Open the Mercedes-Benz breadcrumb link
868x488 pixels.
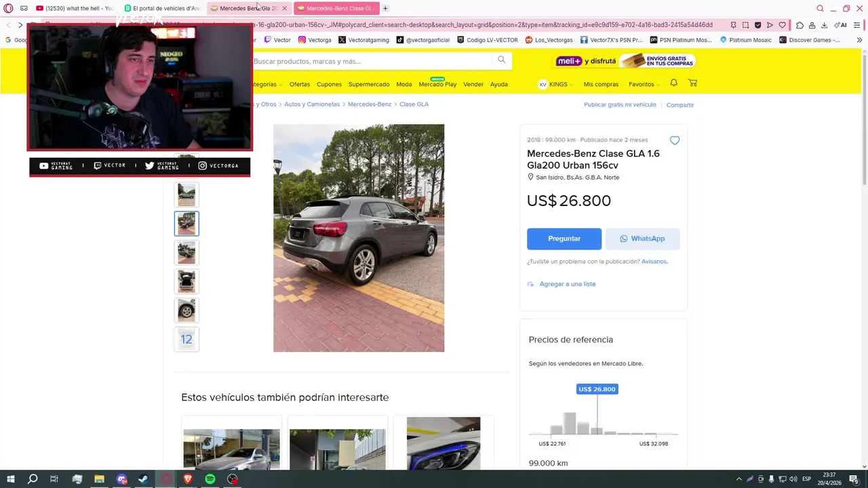click(x=370, y=104)
